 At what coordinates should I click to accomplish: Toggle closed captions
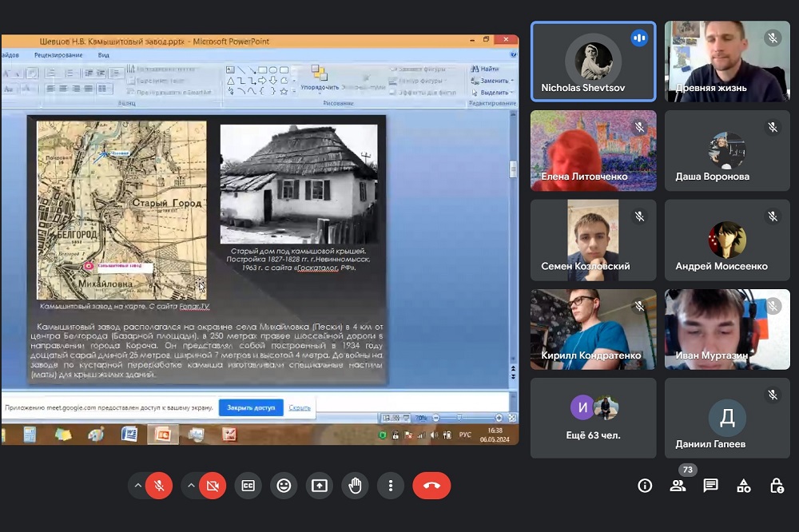(x=248, y=486)
